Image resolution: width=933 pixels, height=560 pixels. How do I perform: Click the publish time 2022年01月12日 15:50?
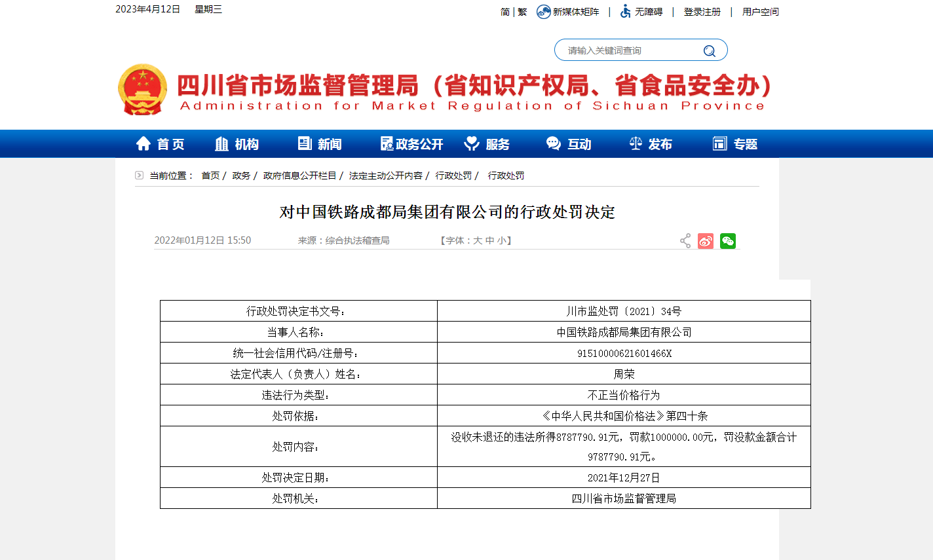202,240
